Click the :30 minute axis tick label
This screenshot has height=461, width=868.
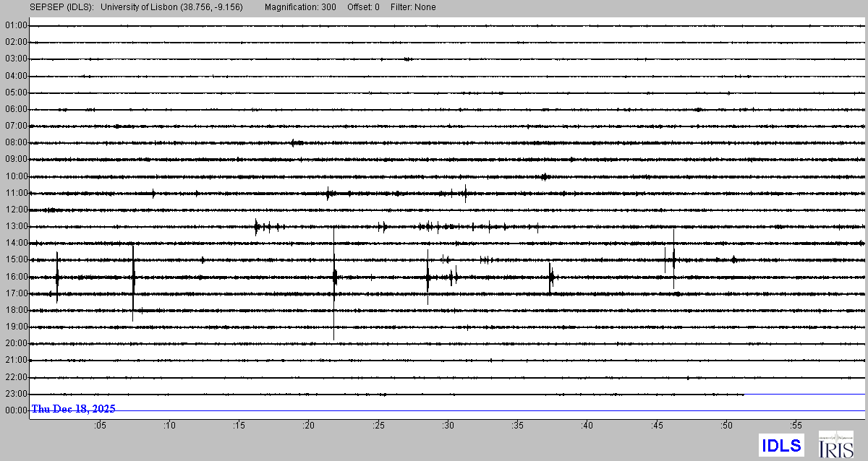[448, 426]
